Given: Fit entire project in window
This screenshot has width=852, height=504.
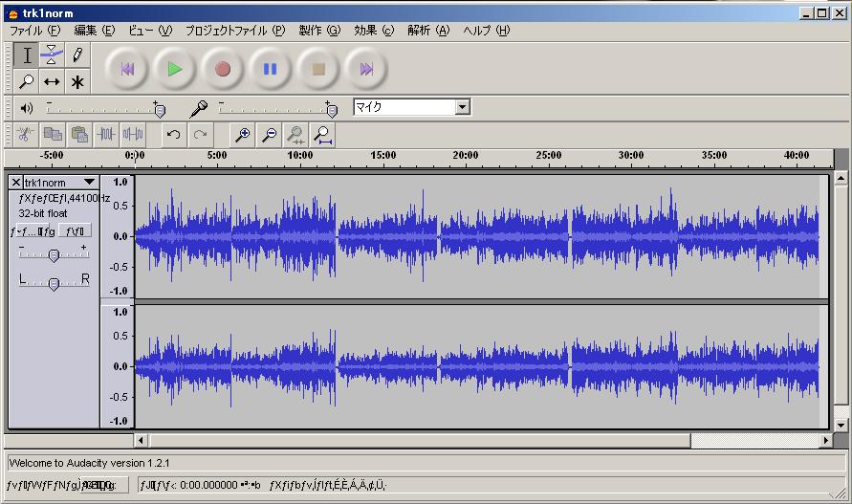Looking at the screenshot, I should tap(322, 134).
